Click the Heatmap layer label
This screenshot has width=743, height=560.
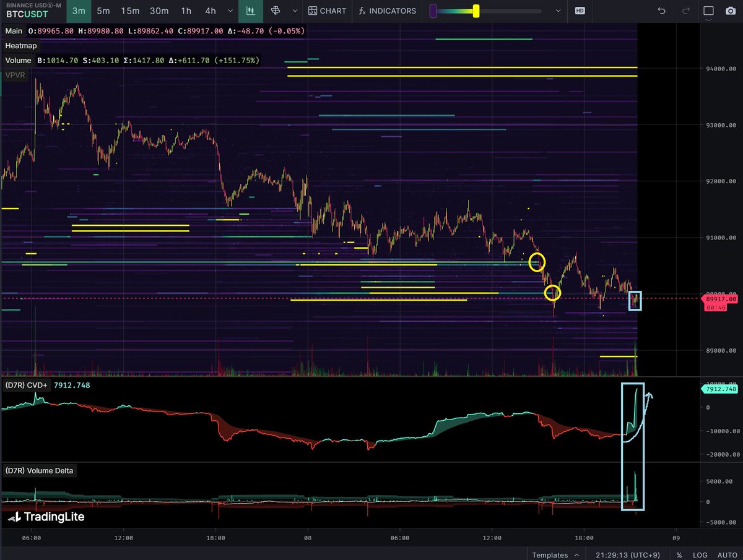pos(21,46)
